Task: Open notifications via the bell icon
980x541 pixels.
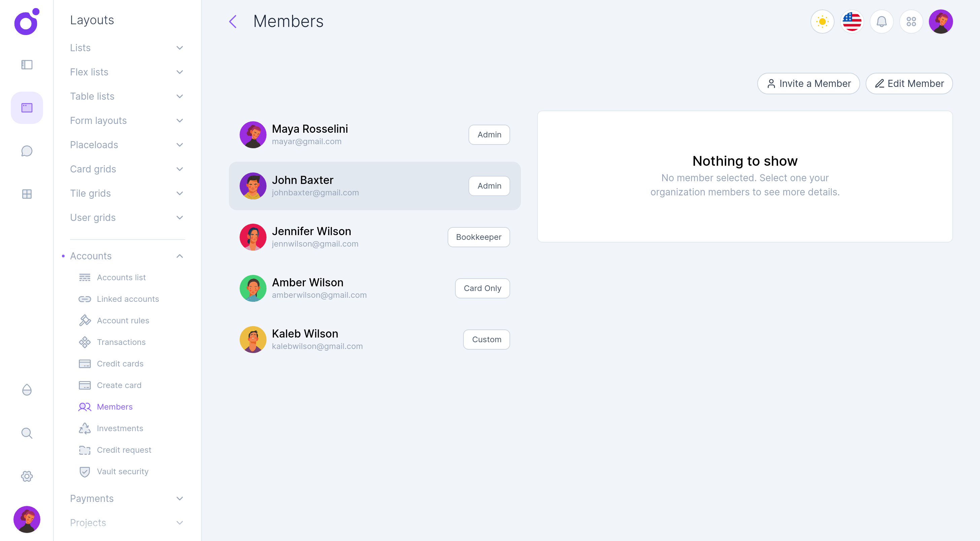Action: click(882, 22)
